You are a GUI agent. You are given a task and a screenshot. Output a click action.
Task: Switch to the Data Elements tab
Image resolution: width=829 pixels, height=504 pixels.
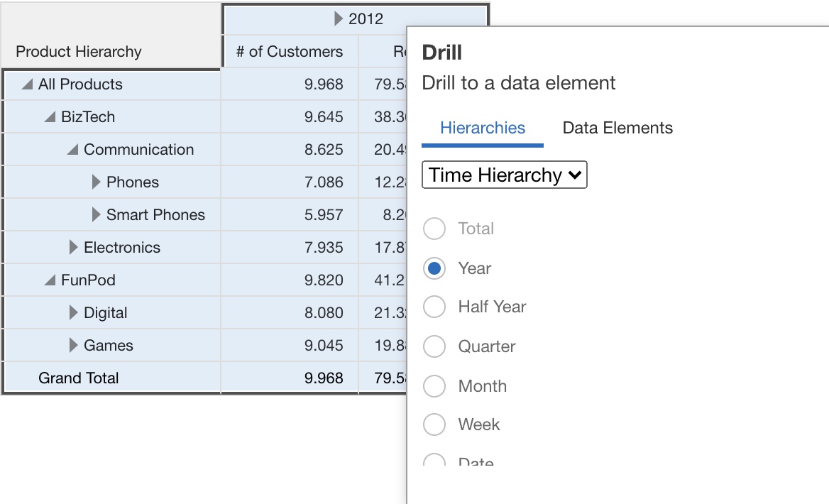(617, 128)
